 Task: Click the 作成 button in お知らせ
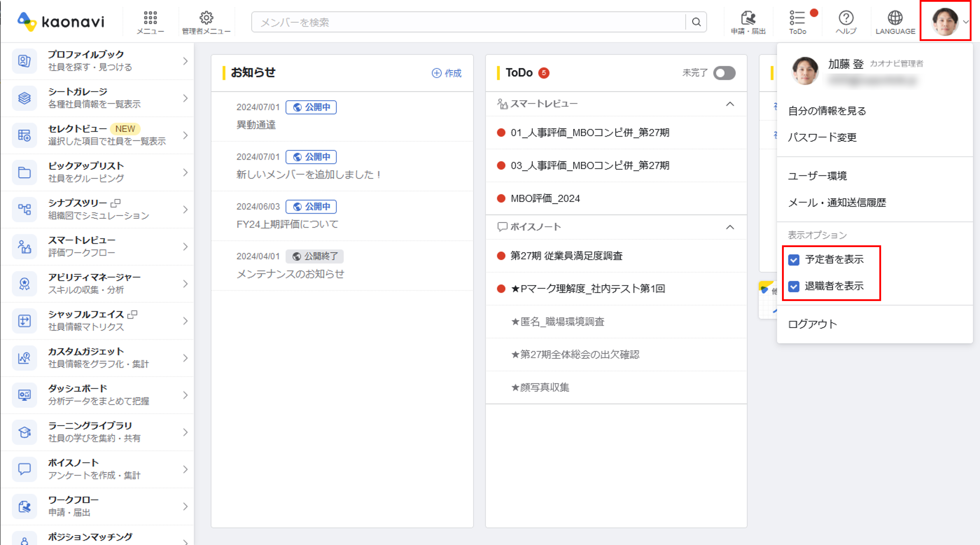447,73
